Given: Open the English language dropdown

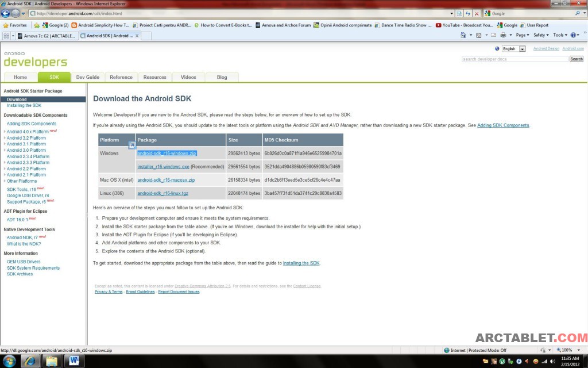Looking at the screenshot, I should click(x=513, y=49).
